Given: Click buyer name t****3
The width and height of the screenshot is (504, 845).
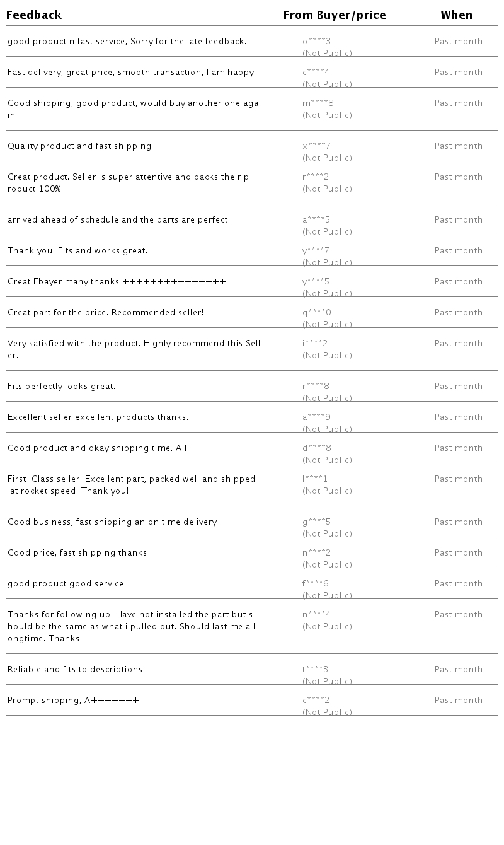Looking at the screenshot, I should pos(315,670).
